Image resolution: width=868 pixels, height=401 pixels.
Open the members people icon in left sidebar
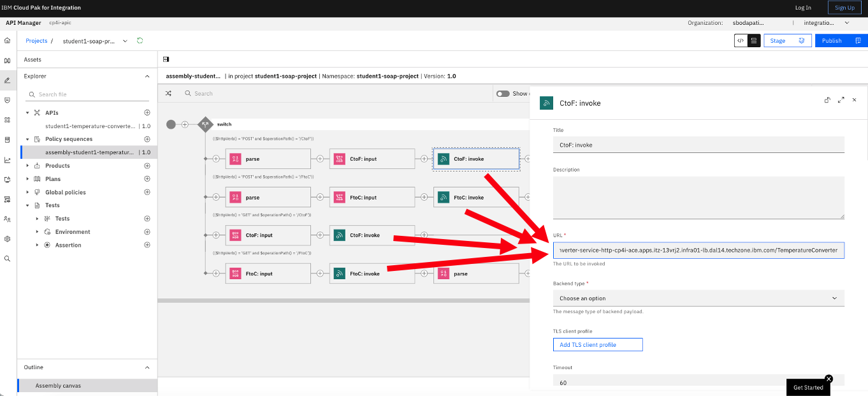coord(8,219)
